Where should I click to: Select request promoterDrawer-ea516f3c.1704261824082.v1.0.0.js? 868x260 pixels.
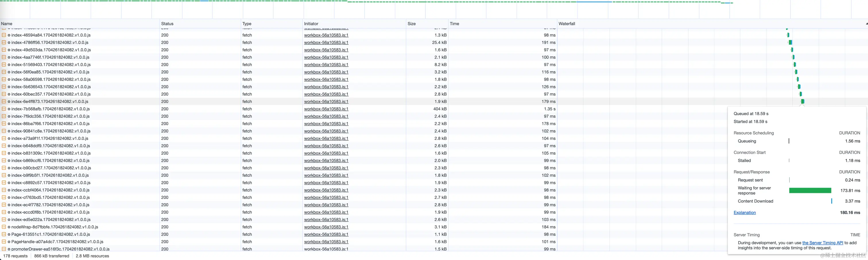click(60, 249)
